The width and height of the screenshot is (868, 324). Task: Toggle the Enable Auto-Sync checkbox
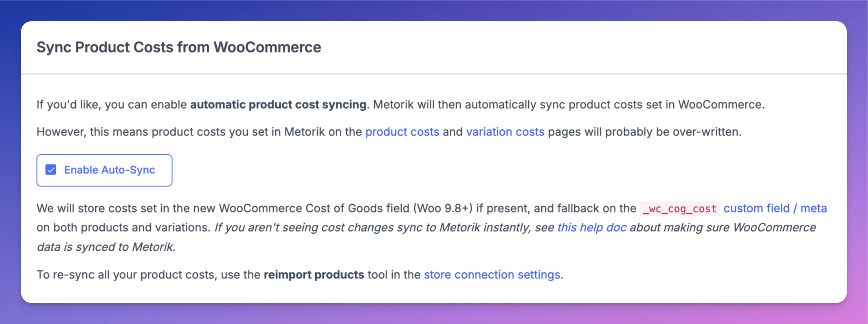pyautogui.click(x=51, y=170)
